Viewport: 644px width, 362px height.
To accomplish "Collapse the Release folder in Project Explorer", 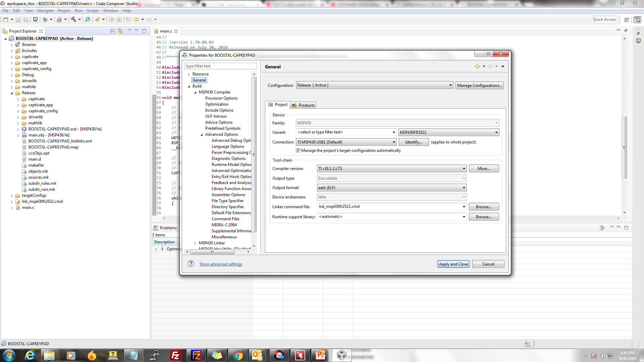I will 12,93.
